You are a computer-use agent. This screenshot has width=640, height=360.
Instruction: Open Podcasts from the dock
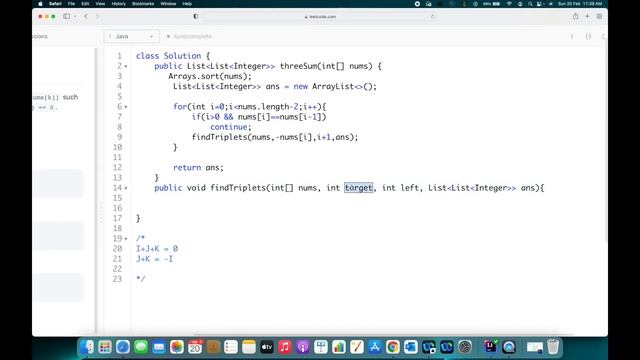(x=302, y=347)
